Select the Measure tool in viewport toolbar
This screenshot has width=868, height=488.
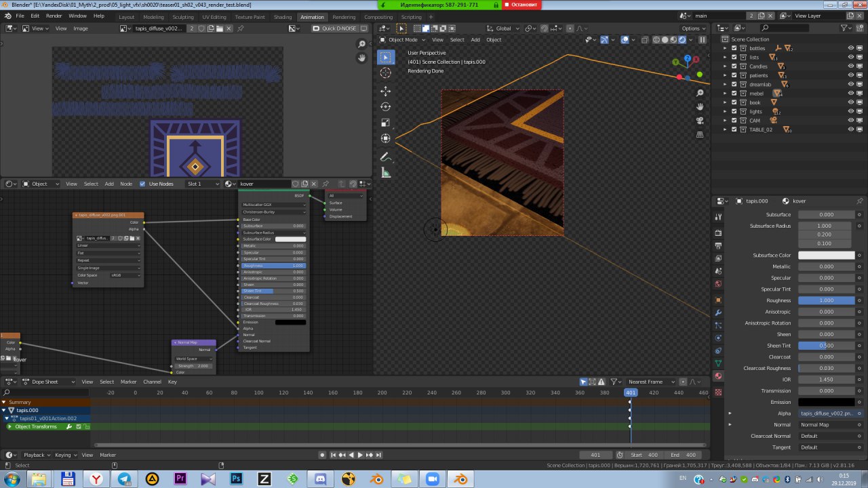coord(385,173)
